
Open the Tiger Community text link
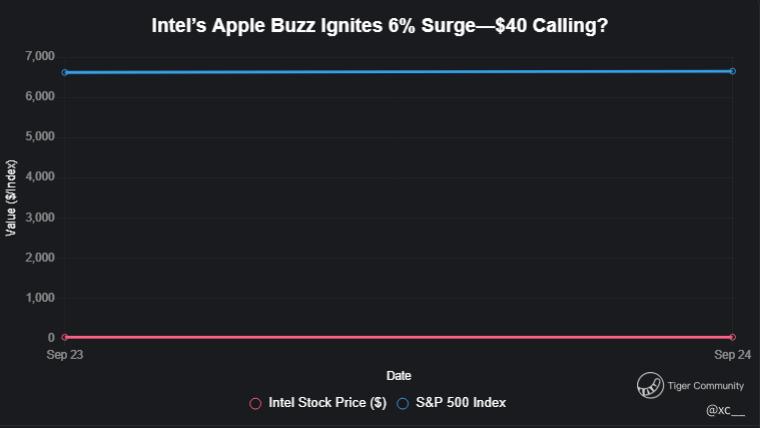(706, 386)
